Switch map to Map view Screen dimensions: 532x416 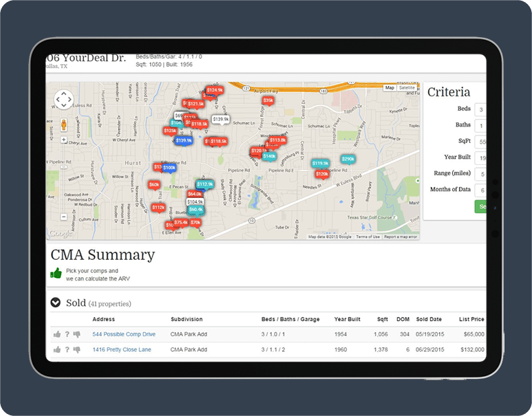tap(390, 88)
